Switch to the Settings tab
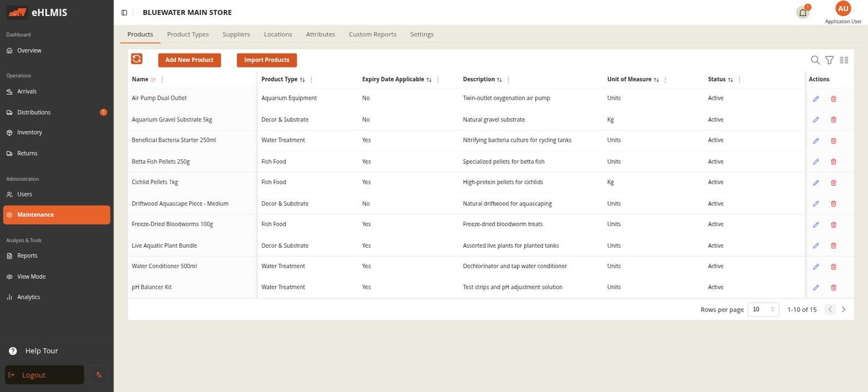The width and height of the screenshot is (868, 392). coord(422,34)
